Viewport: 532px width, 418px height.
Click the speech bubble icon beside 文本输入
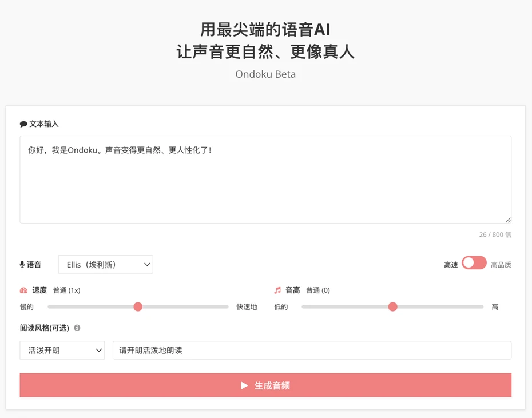click(23, 124)
